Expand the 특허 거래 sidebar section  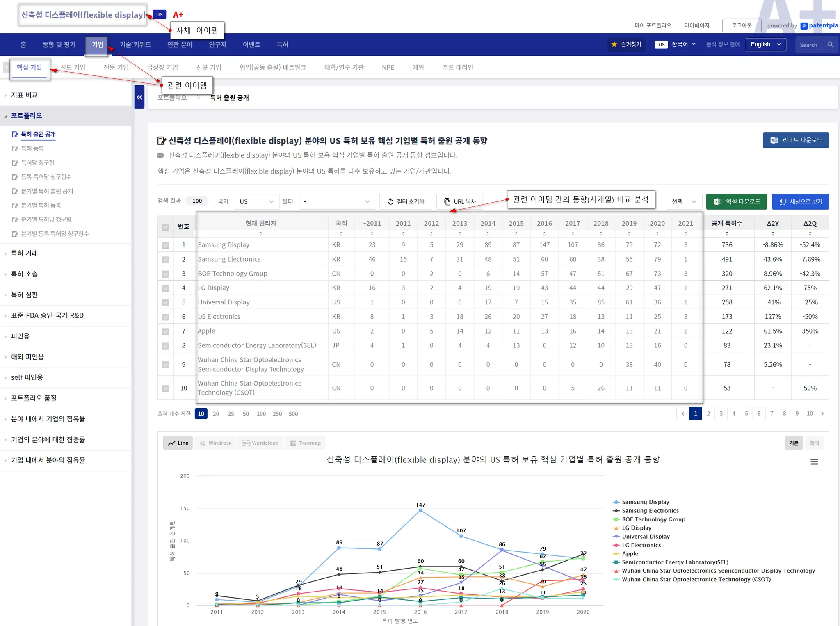[x=25, y=254]
